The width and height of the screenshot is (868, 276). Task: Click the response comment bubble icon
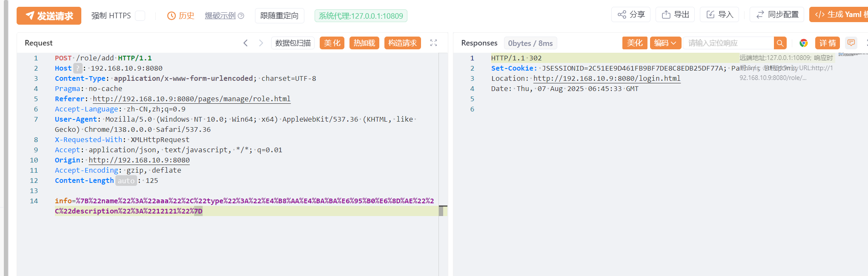851,43
